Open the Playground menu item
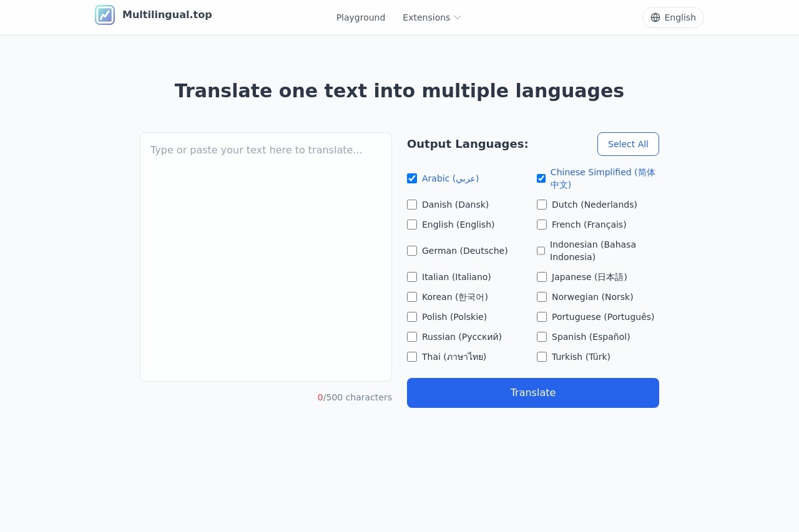799x532 pixels. click(361, 17)
